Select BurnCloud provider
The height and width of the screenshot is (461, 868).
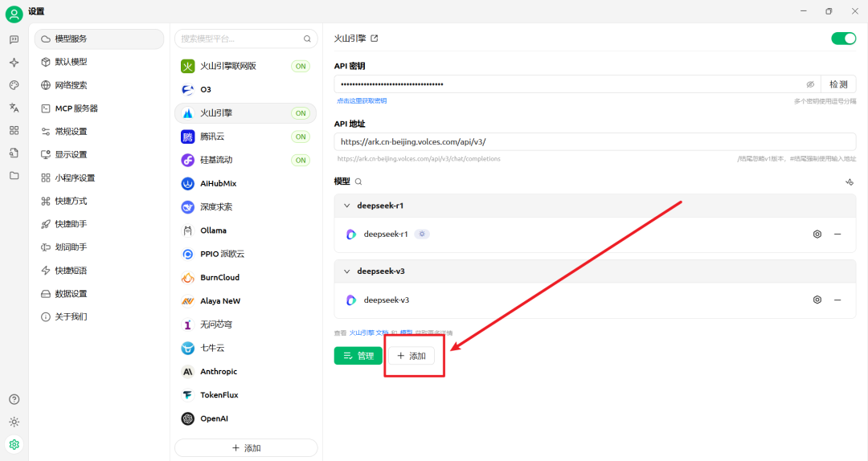(246, 277)
